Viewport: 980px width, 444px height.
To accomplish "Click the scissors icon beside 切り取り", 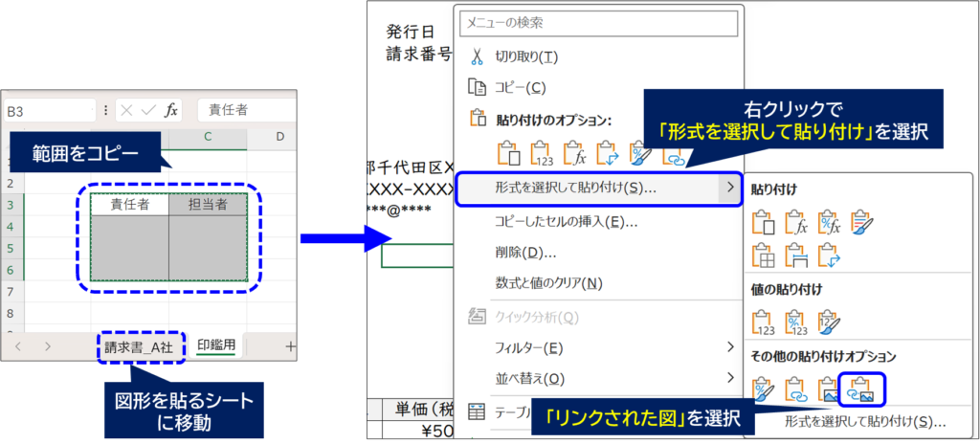I will pos(477,56).
